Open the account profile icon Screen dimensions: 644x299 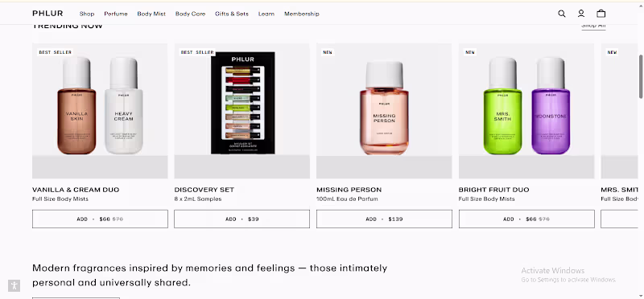580,14
